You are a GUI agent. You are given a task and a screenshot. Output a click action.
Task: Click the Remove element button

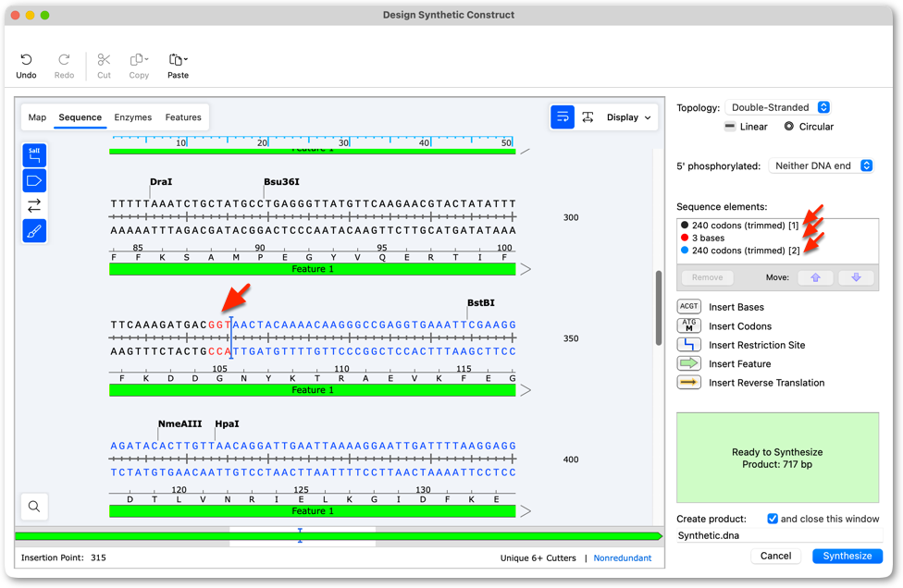coord(707,277)
